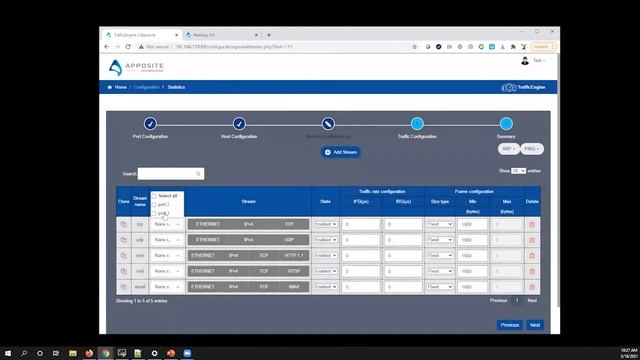The height and width of the screenshot is (360, 640).
Task: Click the user avatar icon
Action: [x=525, y=61]
